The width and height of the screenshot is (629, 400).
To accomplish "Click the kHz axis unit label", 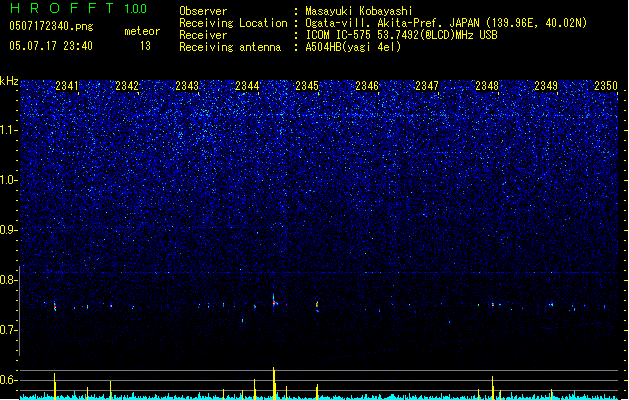I will 9,81.
